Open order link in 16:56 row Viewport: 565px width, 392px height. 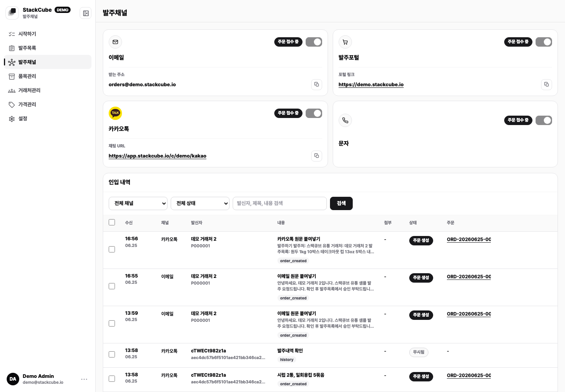click(469, 240)
